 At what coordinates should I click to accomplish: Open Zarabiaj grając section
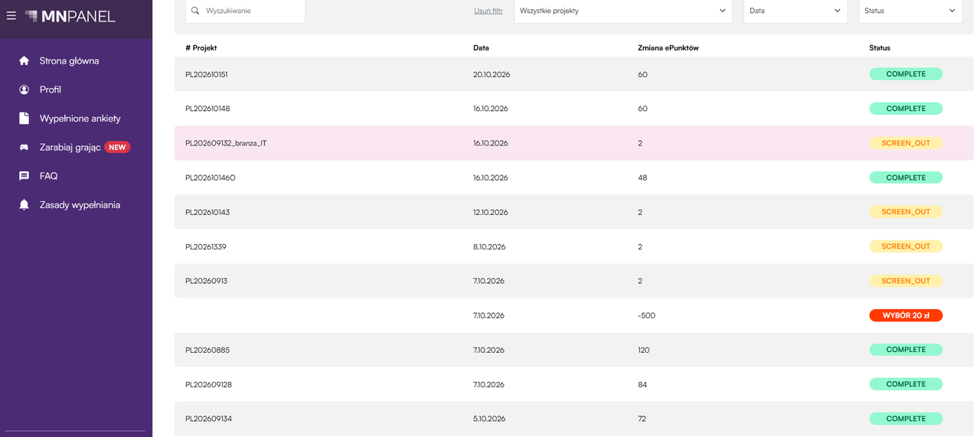tap(70, 147)
